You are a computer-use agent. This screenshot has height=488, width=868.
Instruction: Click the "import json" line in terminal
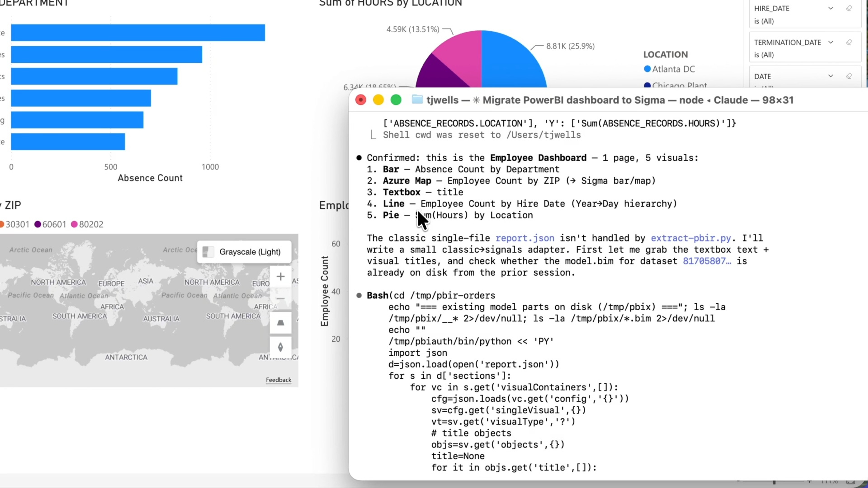tap(418, 353)
